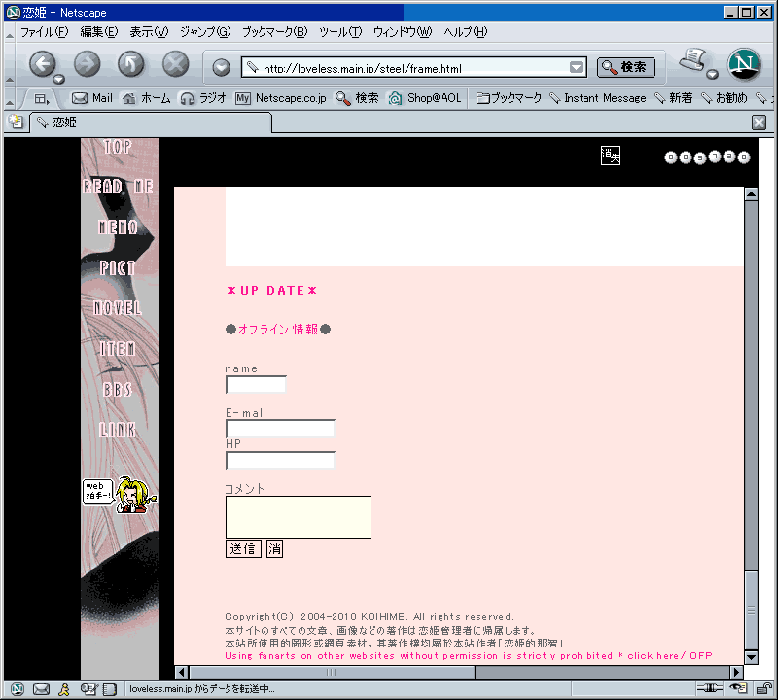Open NOVEL in the site sidebar
This screenshot has width=778, height=700.
[x=118, y=308]
